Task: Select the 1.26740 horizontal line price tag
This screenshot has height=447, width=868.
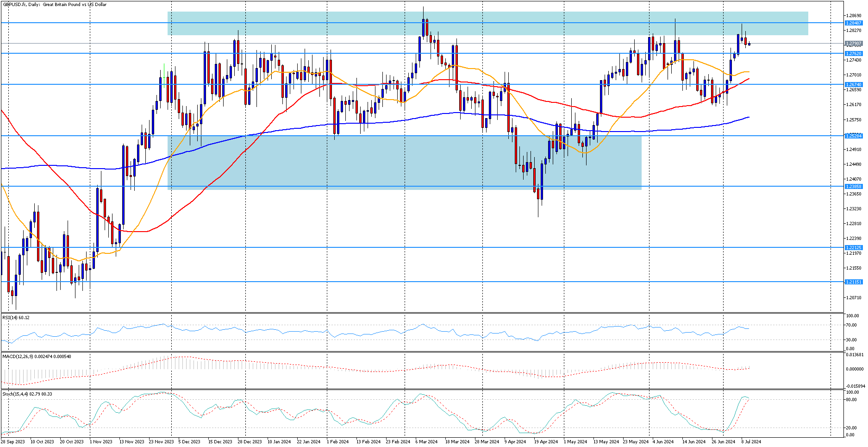Action: [x=854, y=84]
